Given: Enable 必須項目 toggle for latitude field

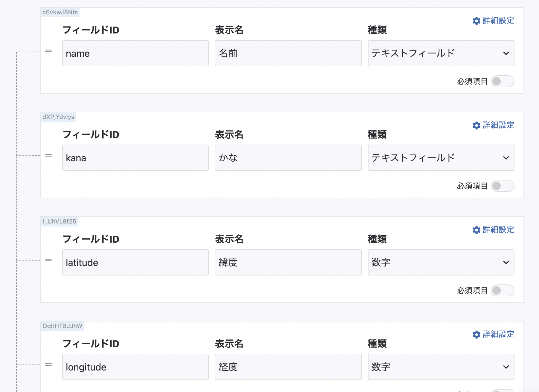Looking at the screenshot, I should pos(502,290).
